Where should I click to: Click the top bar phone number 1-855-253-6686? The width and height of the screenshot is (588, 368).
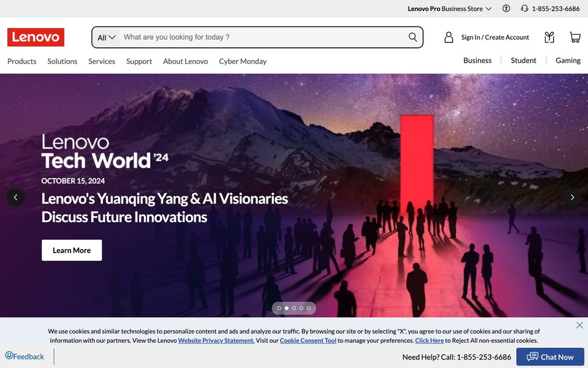coord(556,9)
